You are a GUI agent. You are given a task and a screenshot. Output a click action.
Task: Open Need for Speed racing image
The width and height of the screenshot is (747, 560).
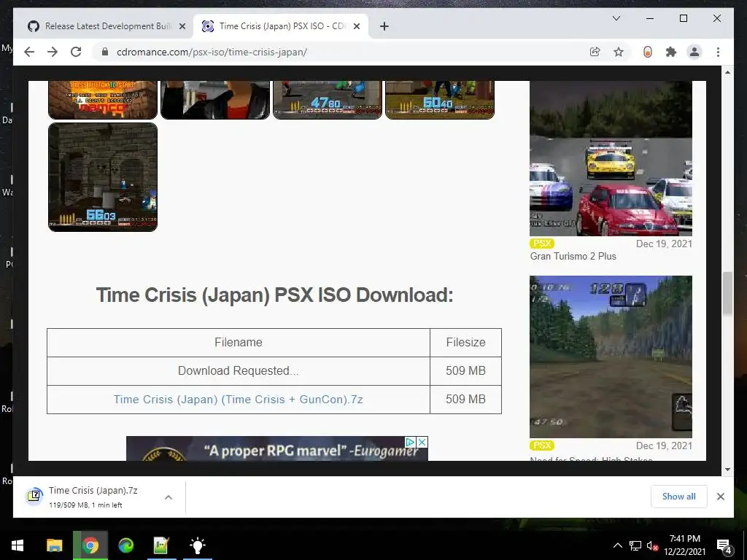611,357
